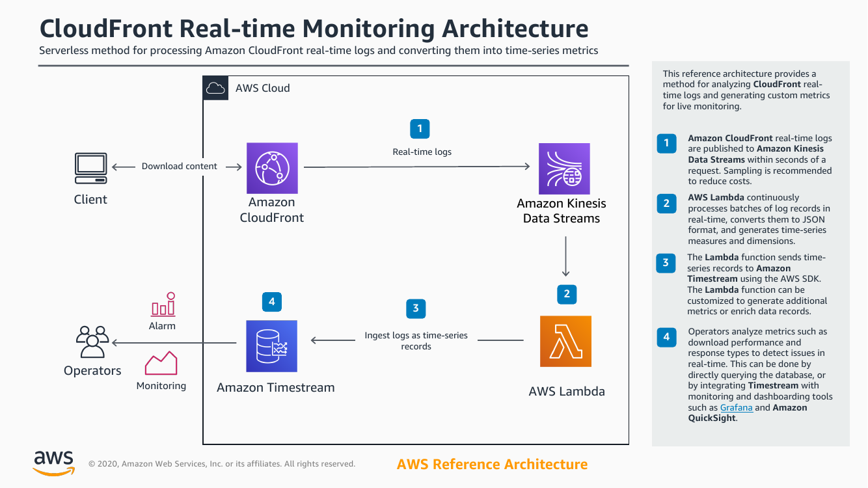This screenshot has height=488, width=868.
Task: Click the CloudFront Real-time Monitoring Architecture title
Action: tap(314, 29)
